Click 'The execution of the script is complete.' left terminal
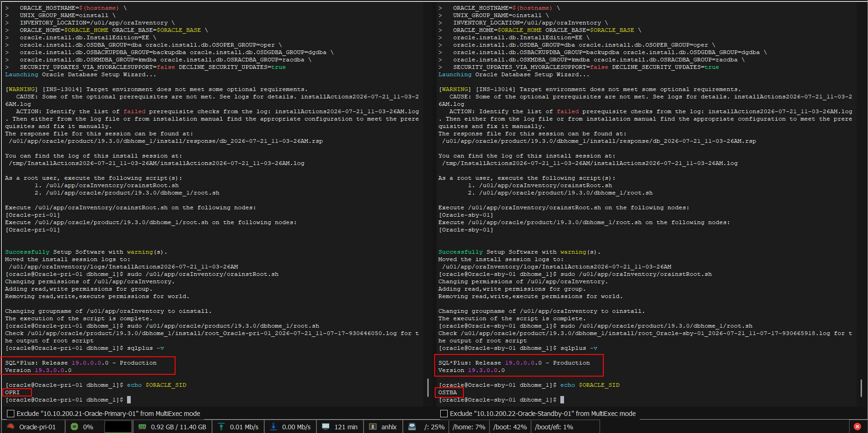 79,318
